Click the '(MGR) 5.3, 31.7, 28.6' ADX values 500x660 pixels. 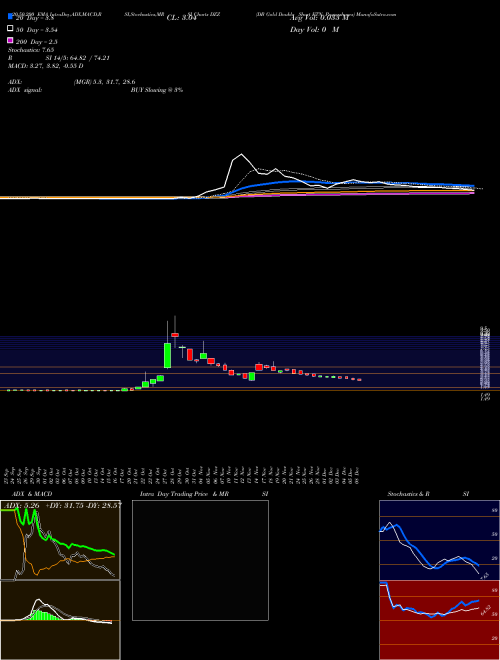(x=104, y=82)
